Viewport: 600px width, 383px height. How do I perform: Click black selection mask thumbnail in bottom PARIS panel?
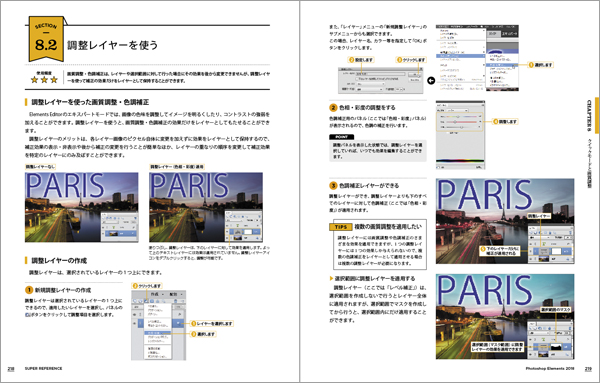pos(556,347)
